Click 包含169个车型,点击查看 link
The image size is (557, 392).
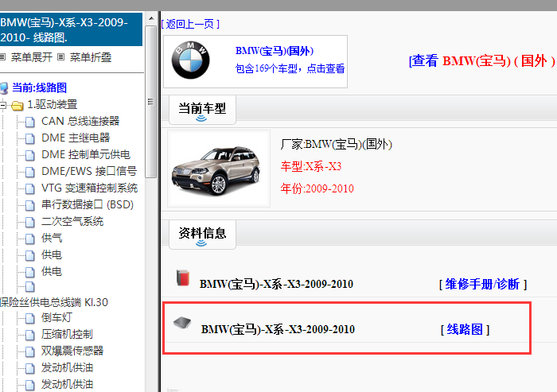point(290,68)
